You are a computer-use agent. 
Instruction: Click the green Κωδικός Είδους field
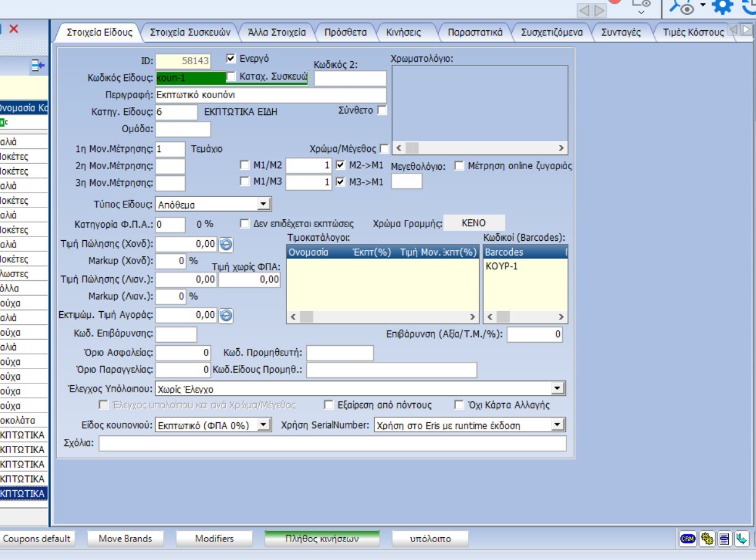point(191,78)
